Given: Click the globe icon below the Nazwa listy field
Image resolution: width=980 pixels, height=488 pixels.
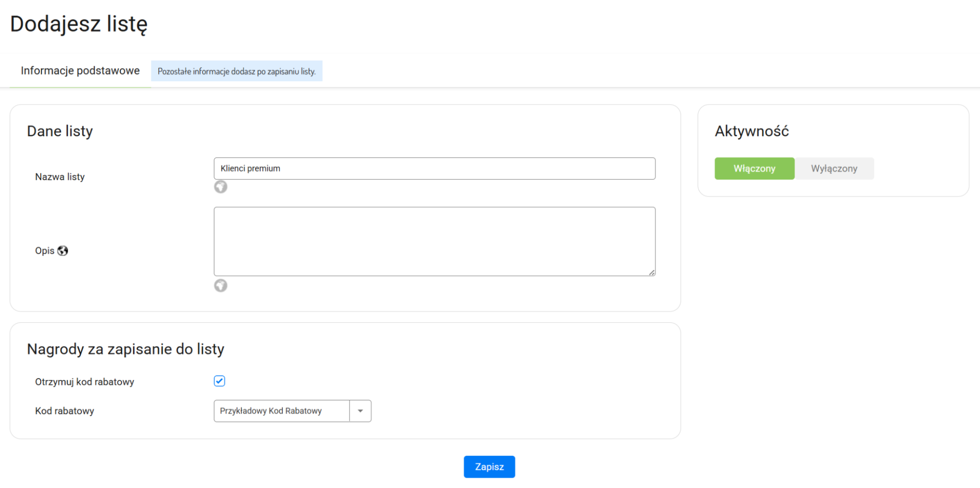Looking at the screenshot, I should point(221,187).
